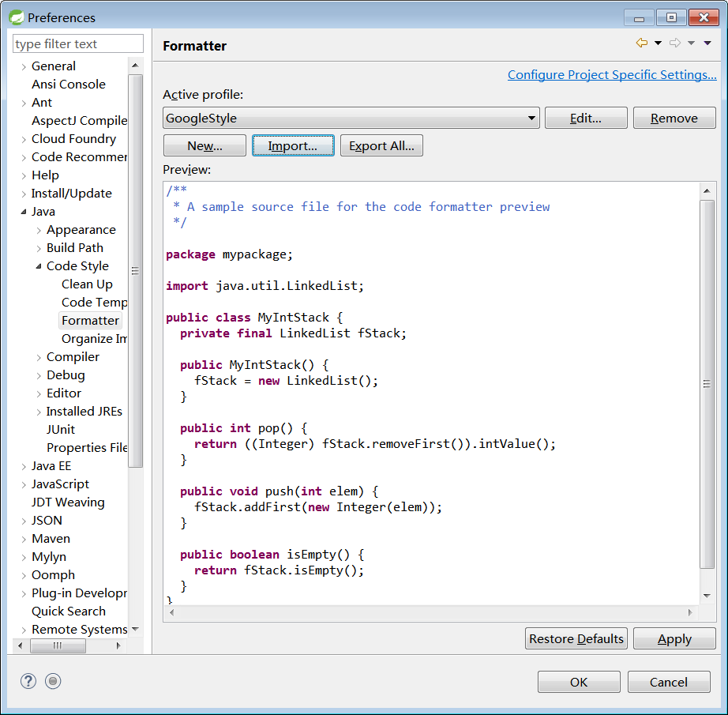Select Mylyn preference category

pyautogui.click(x=49, y=556)
